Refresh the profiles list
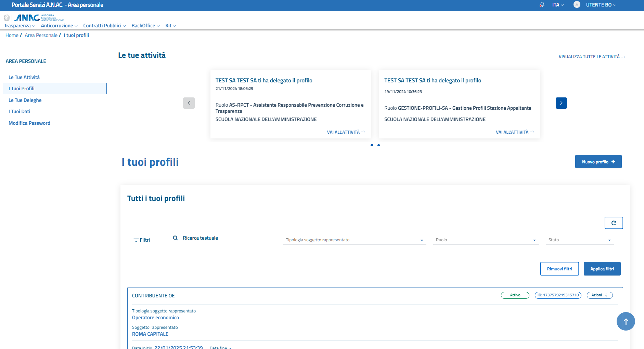The width and height of the screenshot is (644, 349). tap(614, 223)
